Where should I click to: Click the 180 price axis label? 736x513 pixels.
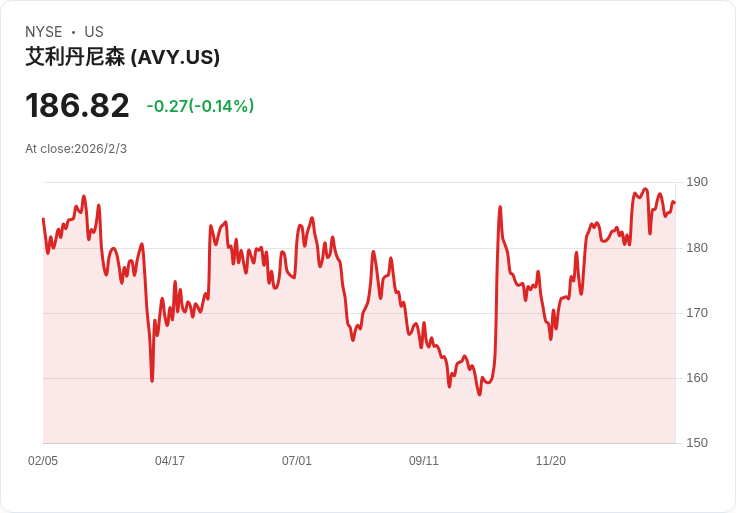coord(697,248)
